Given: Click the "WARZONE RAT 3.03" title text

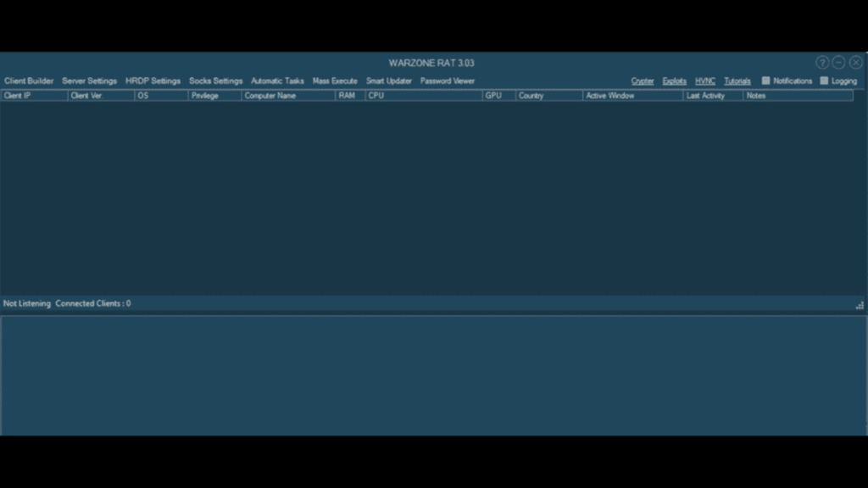Looking at the screenshot, I should click(431, 63).
